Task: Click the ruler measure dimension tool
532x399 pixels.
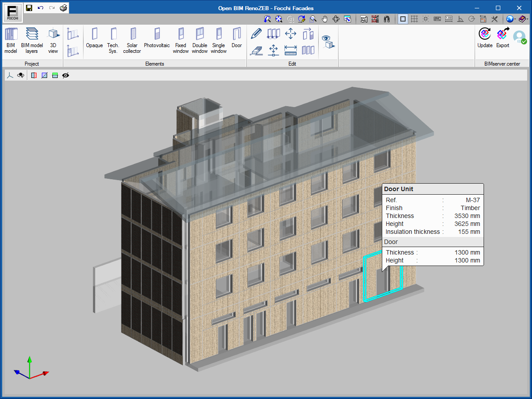Action: click(291, 51)
